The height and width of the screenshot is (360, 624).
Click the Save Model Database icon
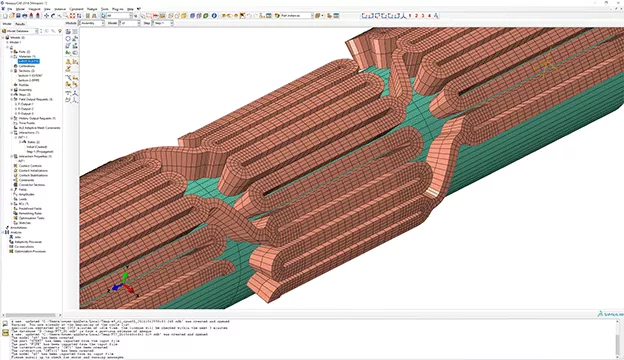18,16
